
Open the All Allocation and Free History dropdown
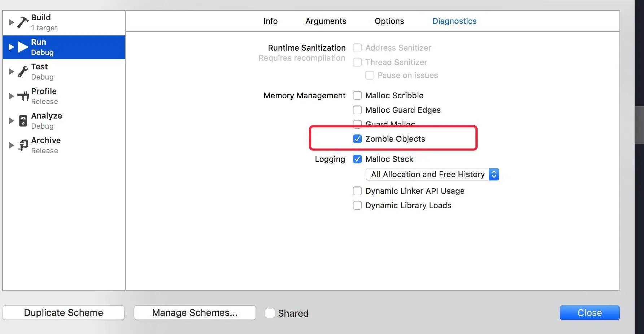[432, 174]
